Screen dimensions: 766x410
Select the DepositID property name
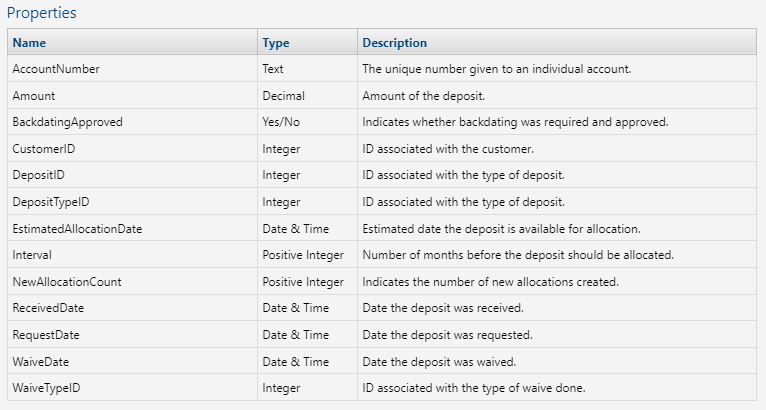[x=39, y=175]
